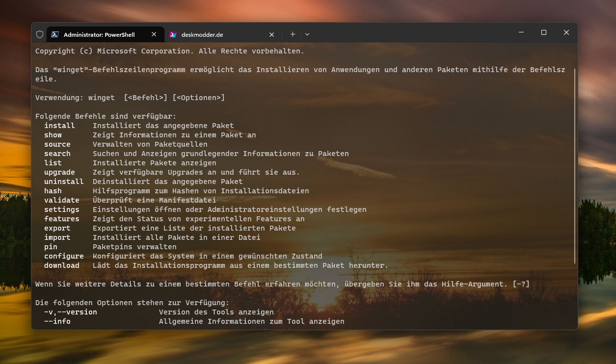616x364 pixels.
Task: Click the shield icon in the title bar
Action: coord(40,34)
